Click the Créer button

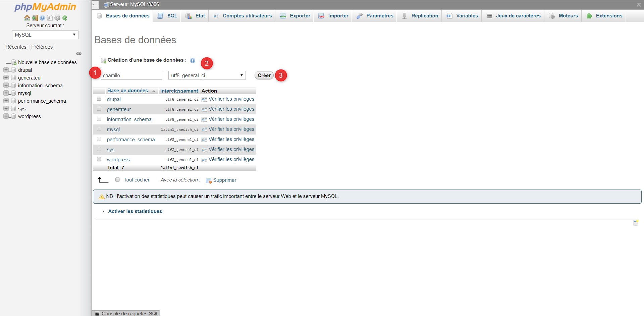click(264, 75)
